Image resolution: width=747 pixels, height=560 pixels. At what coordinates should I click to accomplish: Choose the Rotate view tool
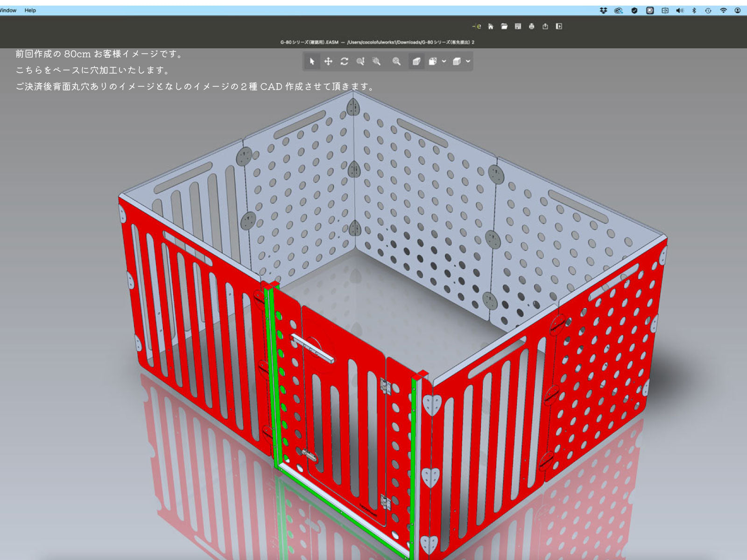[345, 62]
